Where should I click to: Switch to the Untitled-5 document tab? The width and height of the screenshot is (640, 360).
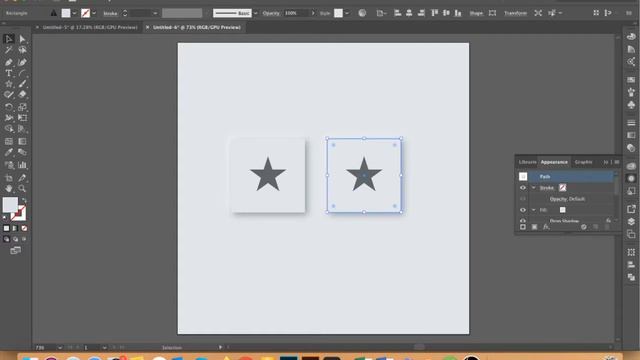click(x=90, y=27)
